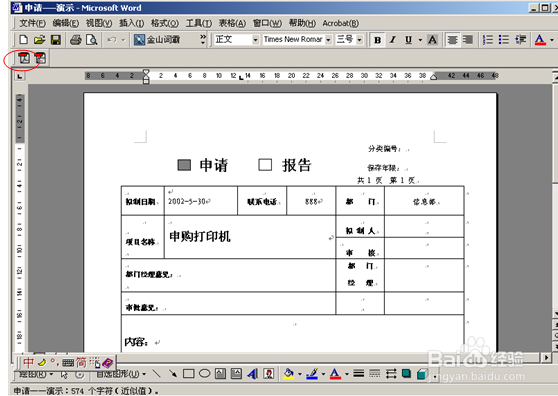This screenshot has height=396, width=558.
Task: Open the 帮助 menu
Action: (302, 23)
